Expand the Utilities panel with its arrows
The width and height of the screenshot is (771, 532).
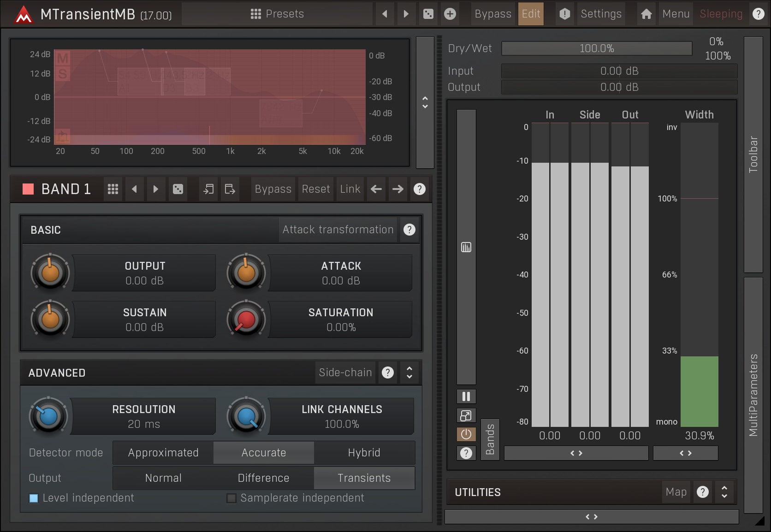(724, 492)
